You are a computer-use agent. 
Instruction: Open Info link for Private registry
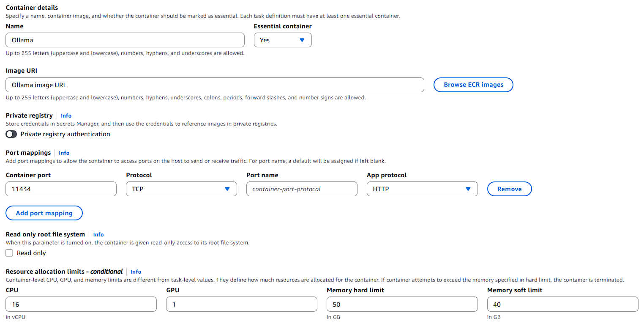(x=66, y=115)
